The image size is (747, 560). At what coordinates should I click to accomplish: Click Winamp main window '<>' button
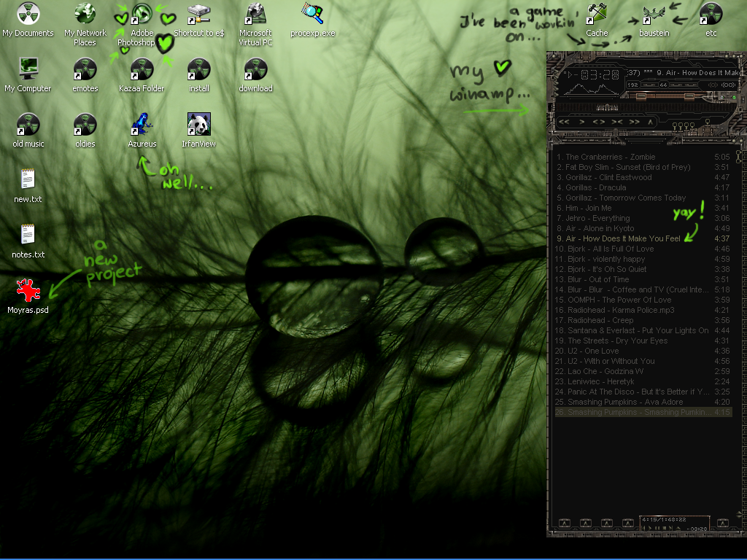599,122
